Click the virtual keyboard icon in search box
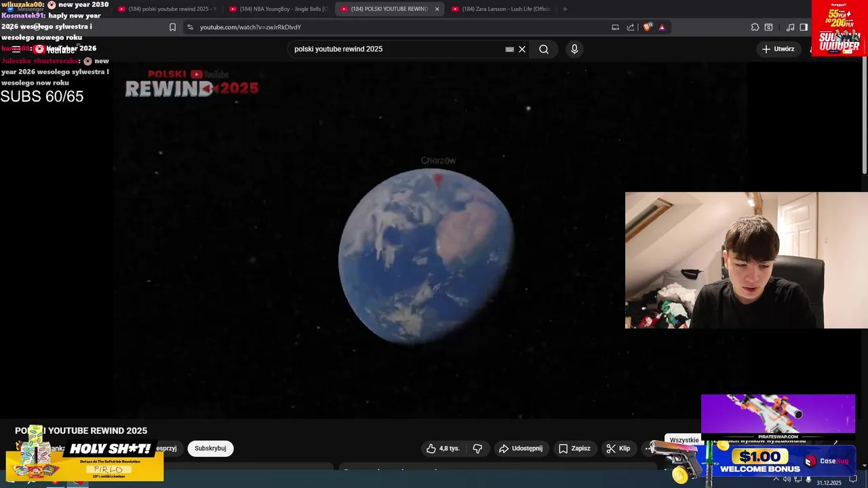Image resolution: width=868 pixels, height=488 pixels. tap(509, 49)
